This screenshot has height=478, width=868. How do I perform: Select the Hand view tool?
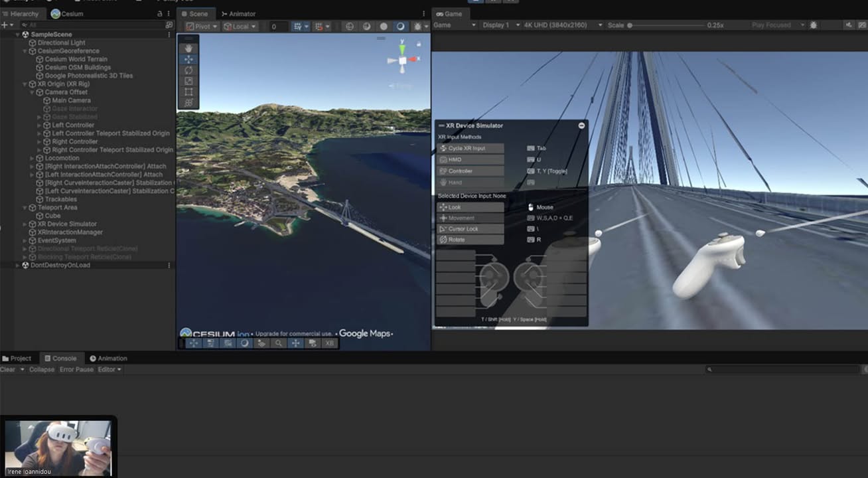[x=188, y=48]
